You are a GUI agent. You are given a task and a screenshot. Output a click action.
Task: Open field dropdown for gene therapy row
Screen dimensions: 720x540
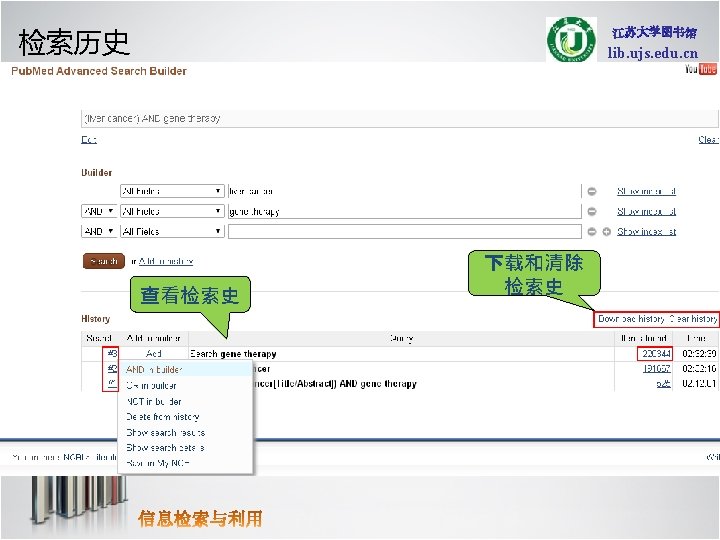[172, 211]
